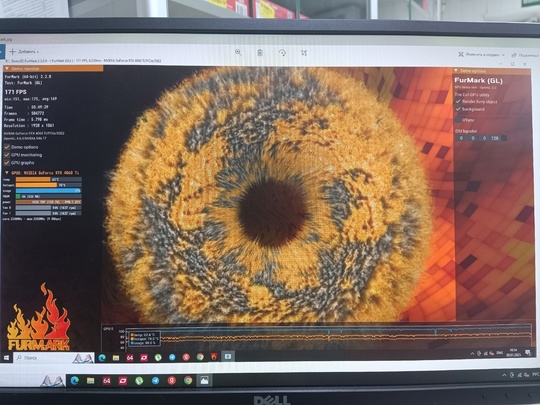Collapse the 'Demo monitor' panel header

53,69
